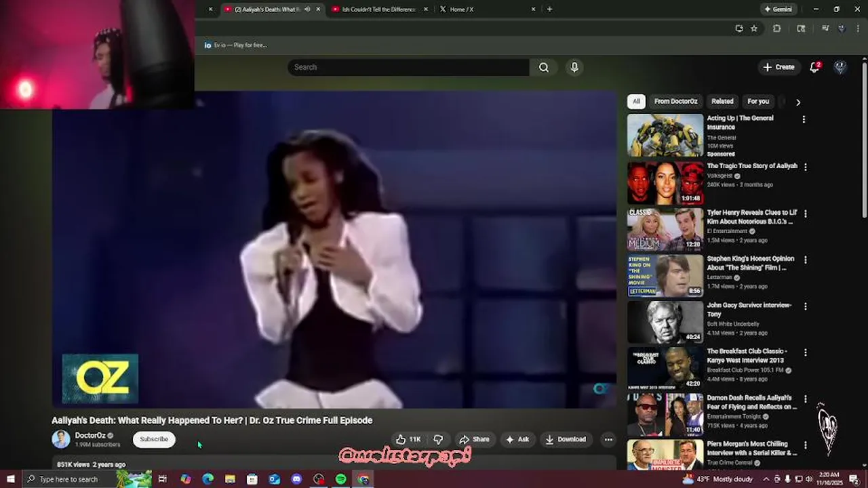Image resolution: width=868 pixels, height=488 pixels.
Task: Open Microsoft Edge from the taskbar
Action: coord(208,479)
